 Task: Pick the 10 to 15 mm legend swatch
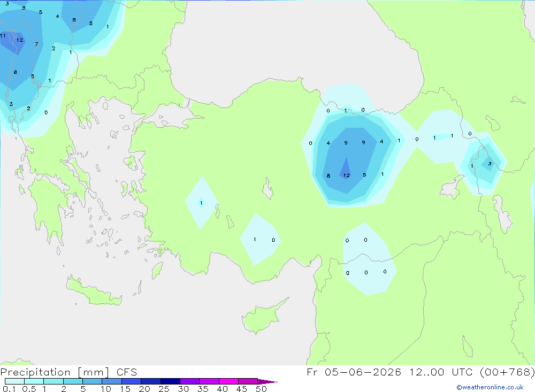coord(112,381)
